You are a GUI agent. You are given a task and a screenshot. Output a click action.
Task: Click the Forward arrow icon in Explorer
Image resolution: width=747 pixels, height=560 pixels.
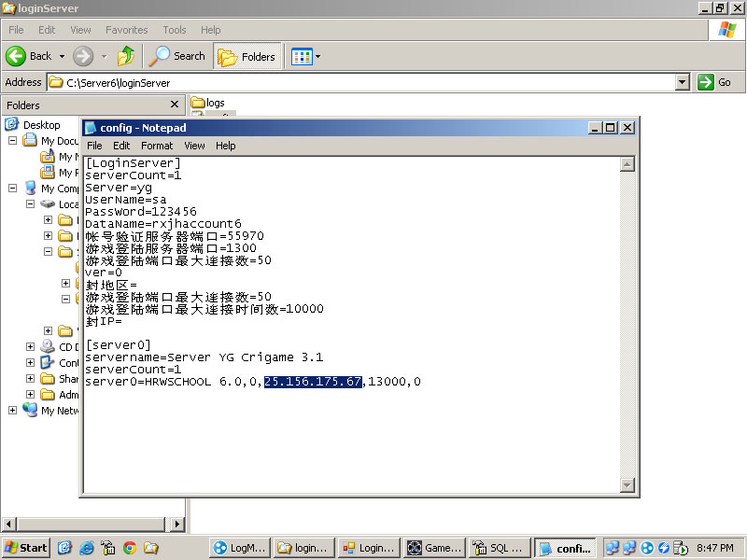(83, 56)
